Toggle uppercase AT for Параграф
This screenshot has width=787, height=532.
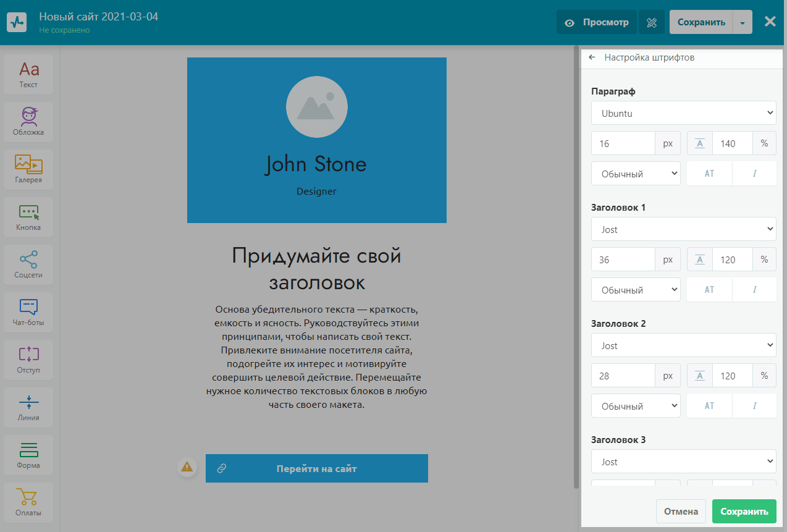click(709, 174)
